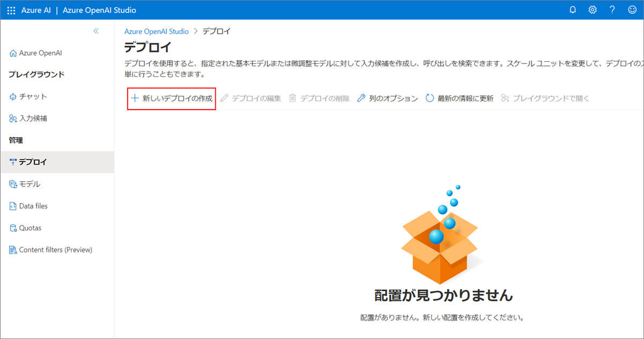This screenshot has width=644, height=339.
Task: Open the app launcher waffle icon
Action: (11, 10)
